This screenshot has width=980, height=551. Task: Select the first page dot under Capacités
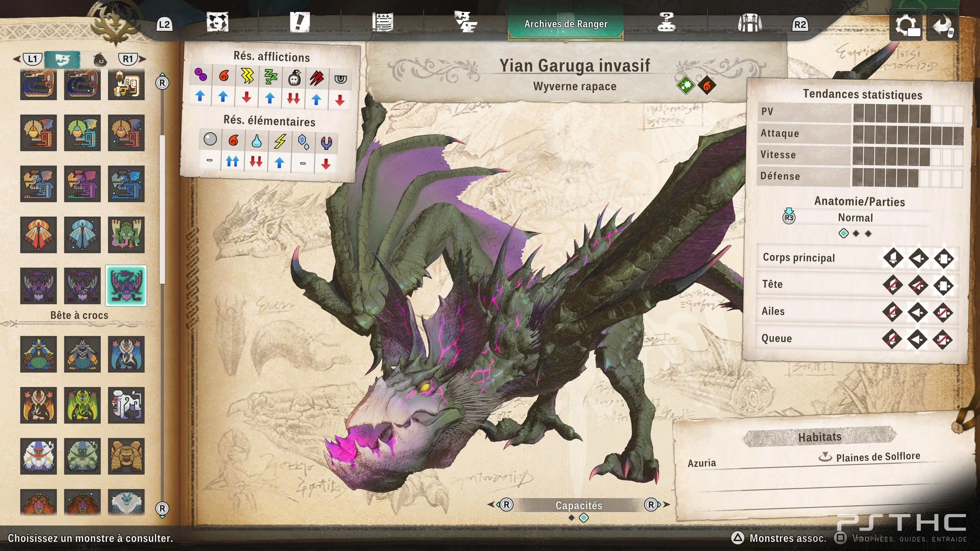pyautogui.click(x=571, y=518)
